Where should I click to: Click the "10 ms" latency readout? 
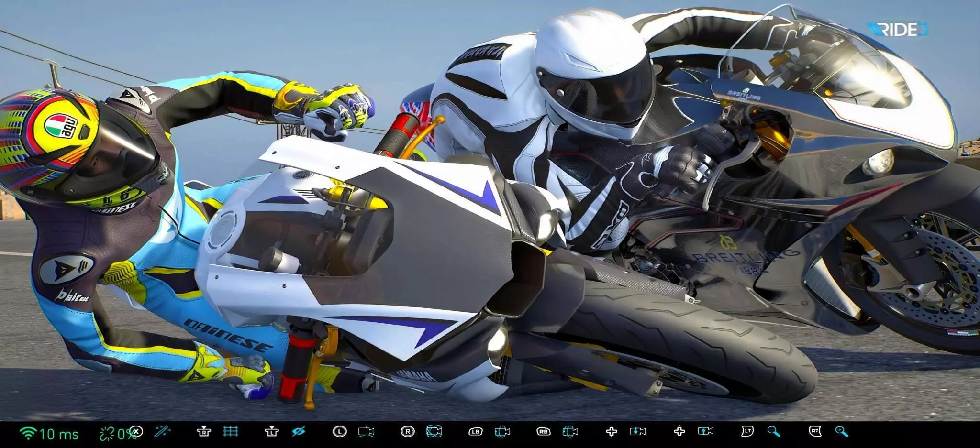point(59,434)
